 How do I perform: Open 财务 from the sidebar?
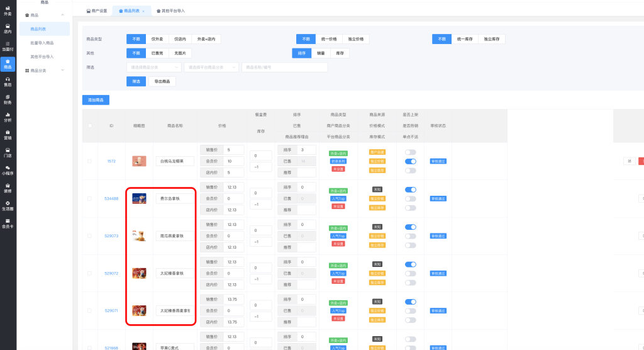pos(8,99)
